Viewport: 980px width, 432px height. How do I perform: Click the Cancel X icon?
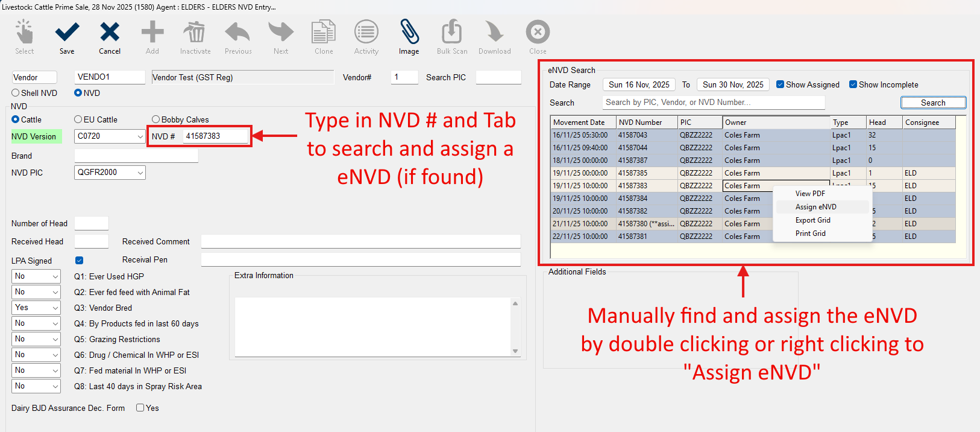point(110,32)
